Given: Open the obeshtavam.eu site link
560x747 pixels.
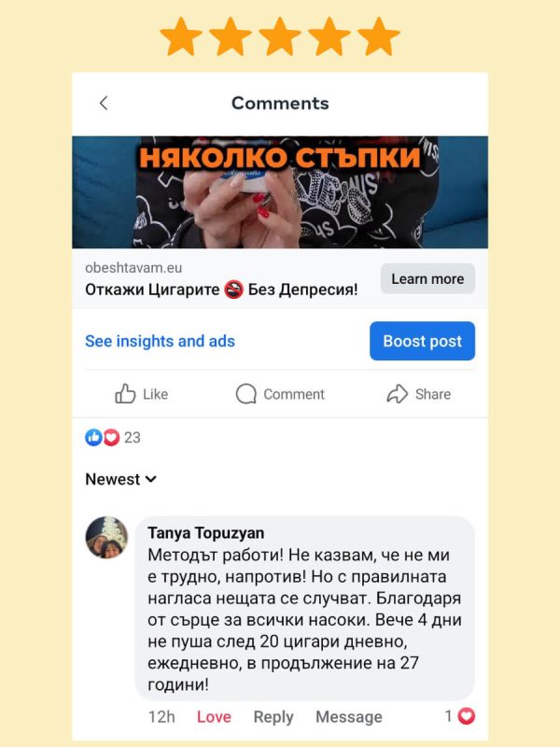Looking at the screenshot, I should [133, 268].
